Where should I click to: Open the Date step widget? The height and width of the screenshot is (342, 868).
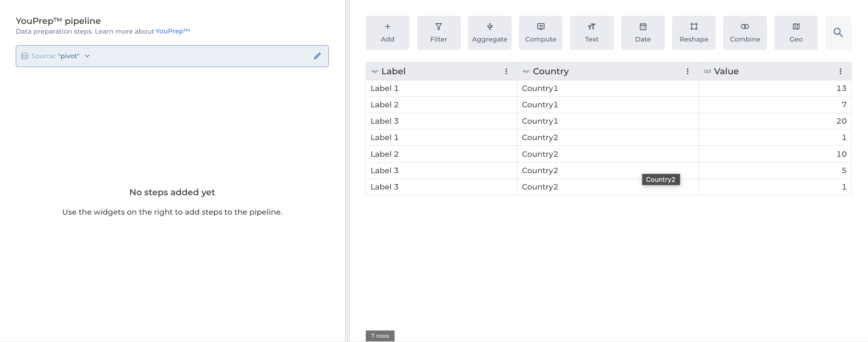pyautogui.click(x=643, y=33)
